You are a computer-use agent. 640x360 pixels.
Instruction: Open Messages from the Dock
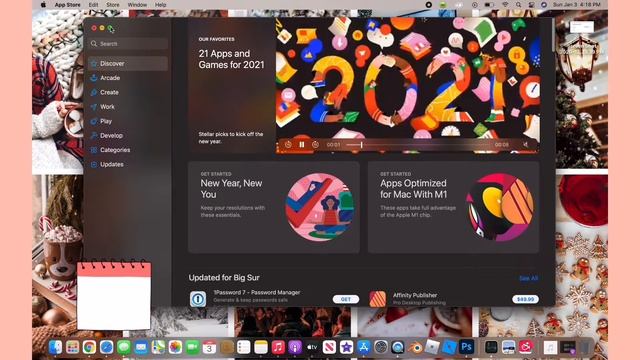coord(124,347)
